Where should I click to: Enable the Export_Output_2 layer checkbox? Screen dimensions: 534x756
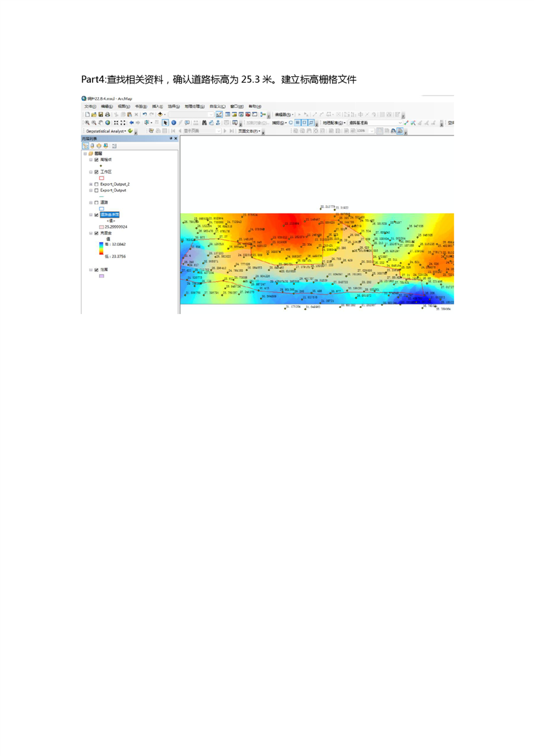click(96, 184)
